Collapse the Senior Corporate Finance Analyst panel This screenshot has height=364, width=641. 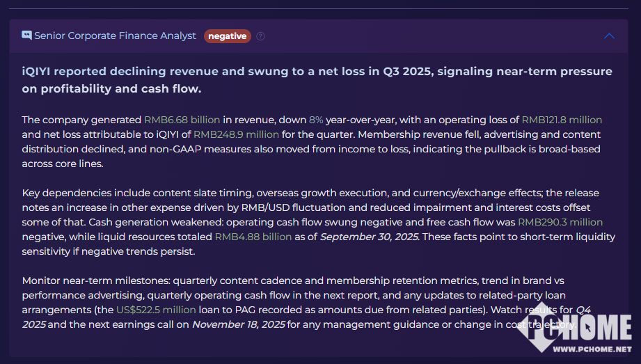pyautogui.click(x=609, y=36)
